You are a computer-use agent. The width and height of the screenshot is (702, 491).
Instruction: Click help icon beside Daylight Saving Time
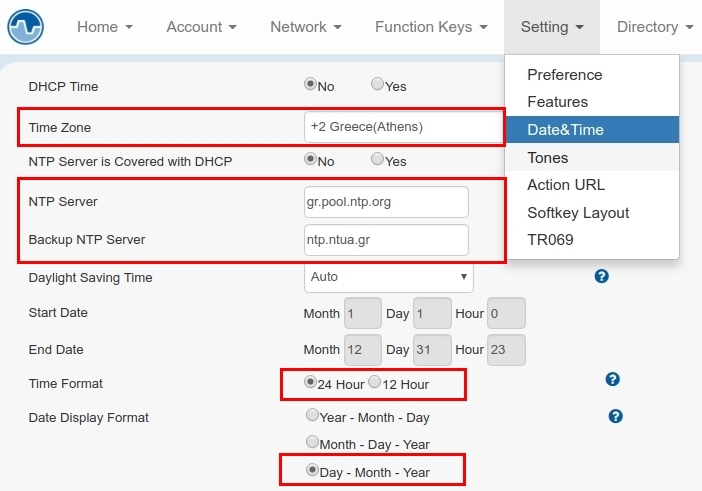[601, 276]
